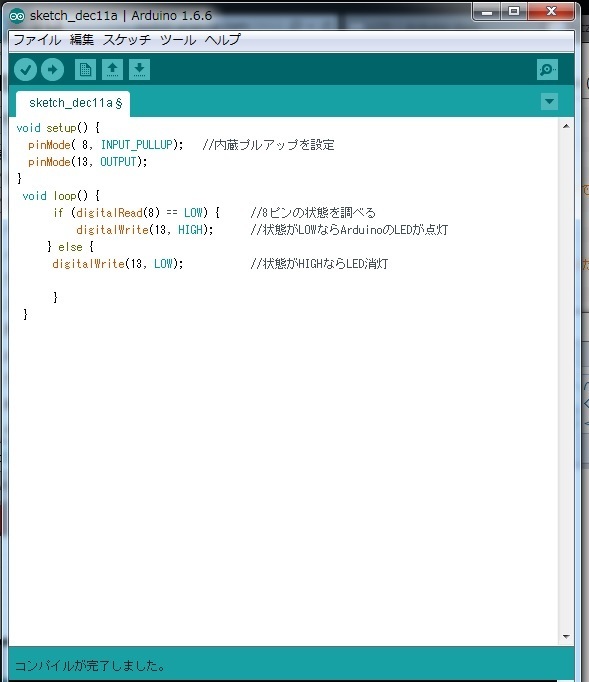
Task: Open the Serial Monitor magnifier icon
Action: pos(547,70)
